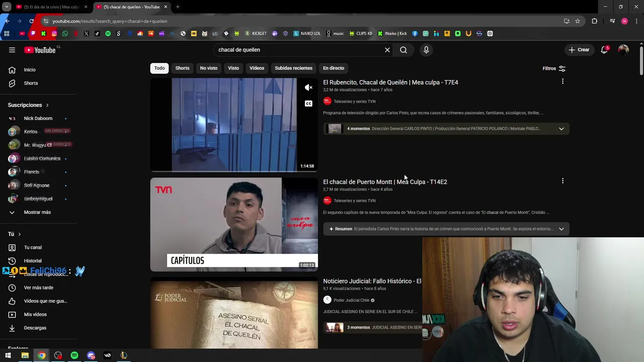
Task: Click the address bar URL
Action: pos(110,21)
